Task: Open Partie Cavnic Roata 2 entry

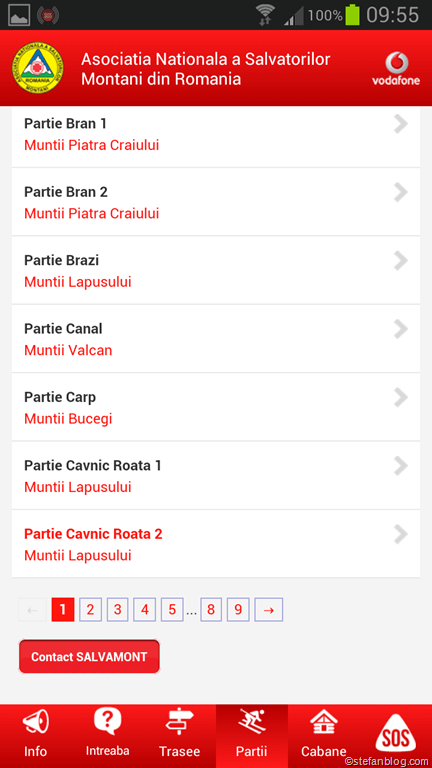Action: coord(216,544)
